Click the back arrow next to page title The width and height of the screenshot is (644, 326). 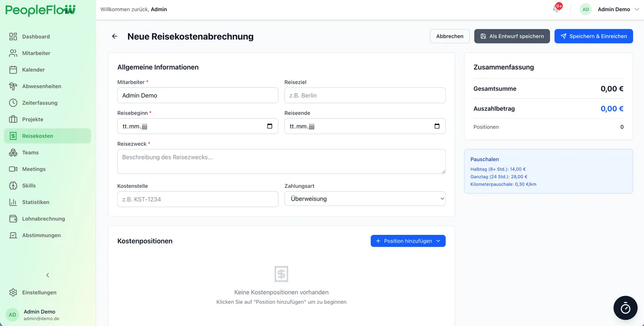point(115,36)
